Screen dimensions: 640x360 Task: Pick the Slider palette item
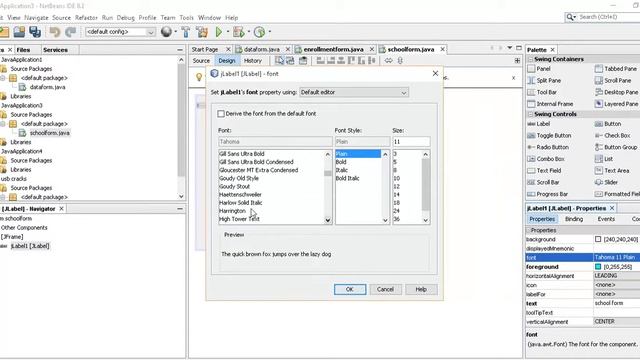606,182
